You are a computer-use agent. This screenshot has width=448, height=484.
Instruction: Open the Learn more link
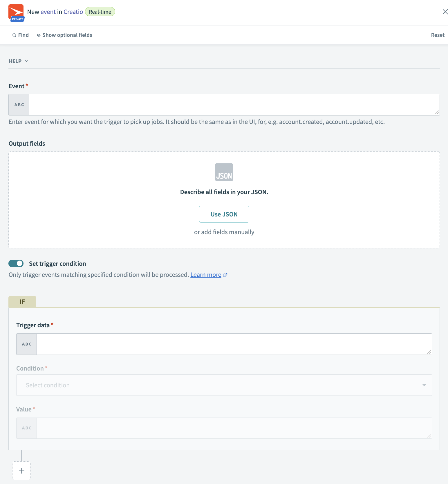pos(206,275)
